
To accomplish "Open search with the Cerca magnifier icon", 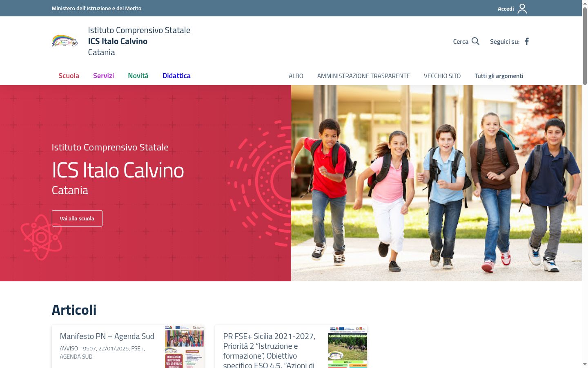I will [x=475, y=41].
